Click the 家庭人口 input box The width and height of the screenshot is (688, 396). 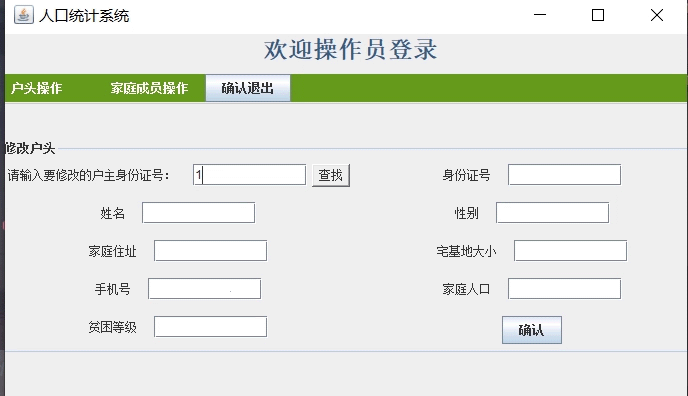point(564,289)
